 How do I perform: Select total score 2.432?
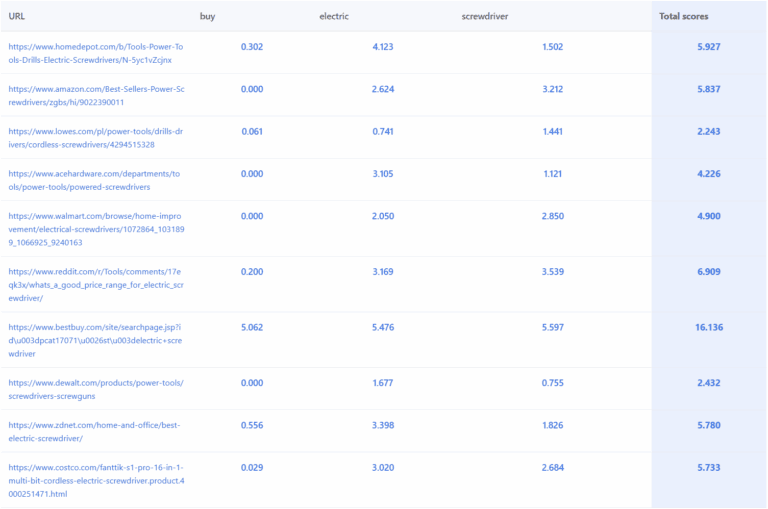click(x=709, y=383)
